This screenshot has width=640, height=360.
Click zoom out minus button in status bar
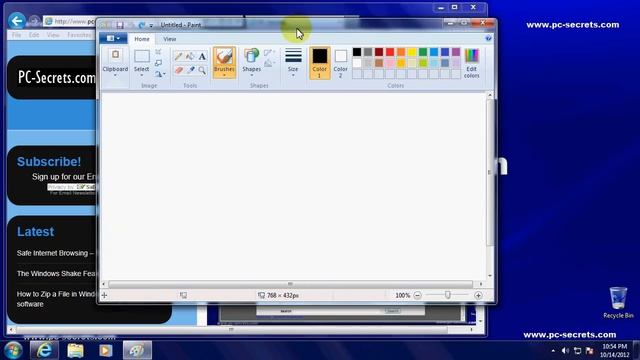point(417,295)
